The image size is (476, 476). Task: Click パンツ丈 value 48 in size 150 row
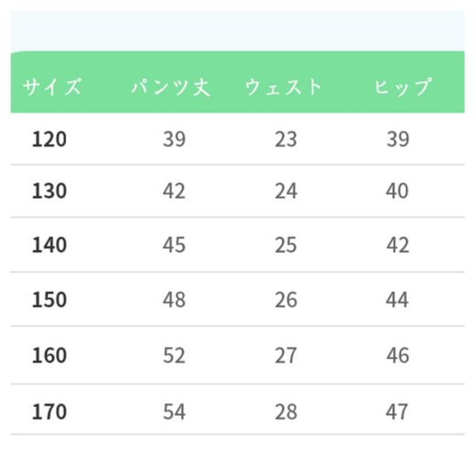pos(174,300)
